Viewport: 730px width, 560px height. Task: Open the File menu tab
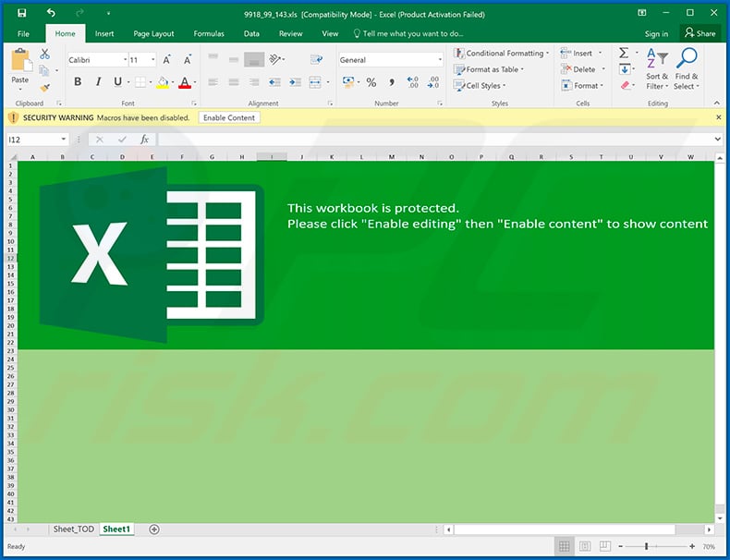coord(23,33)
